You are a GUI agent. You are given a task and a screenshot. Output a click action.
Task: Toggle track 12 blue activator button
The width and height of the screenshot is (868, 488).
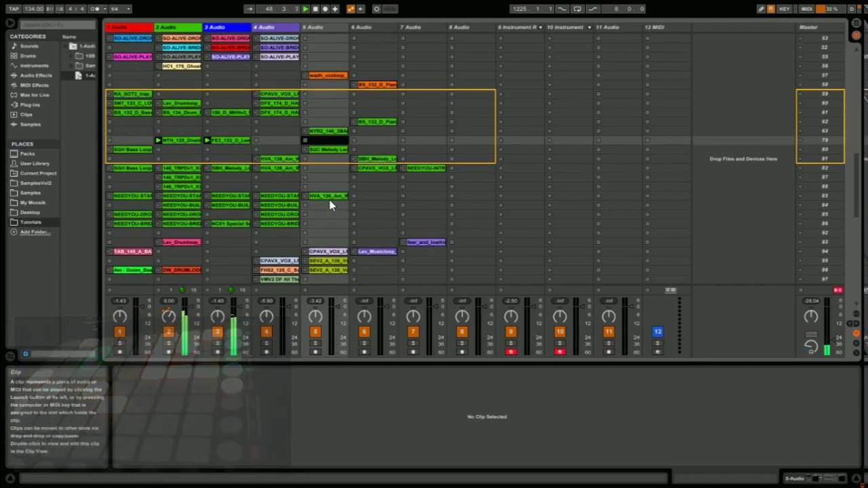tap(657, 331)
